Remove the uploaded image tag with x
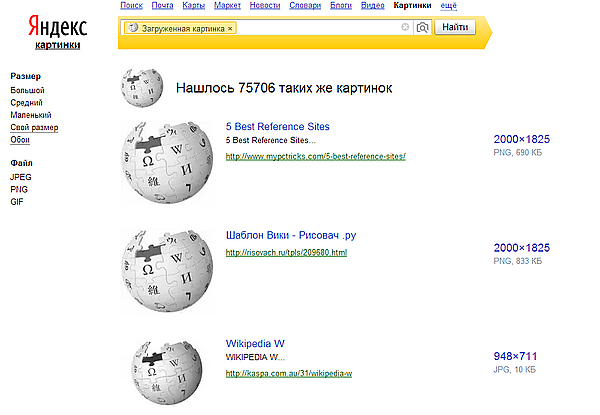The image size is (600, 415). 230,29
